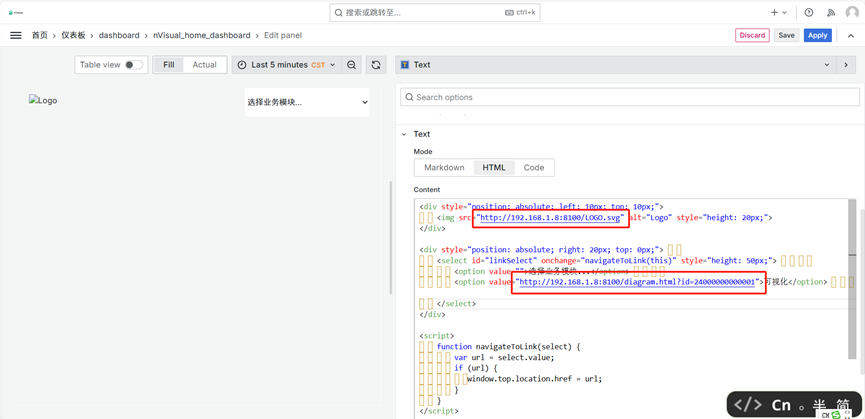Click the Apply button
The height and width of the screenshot is (419, 865).
coord(817,35)
